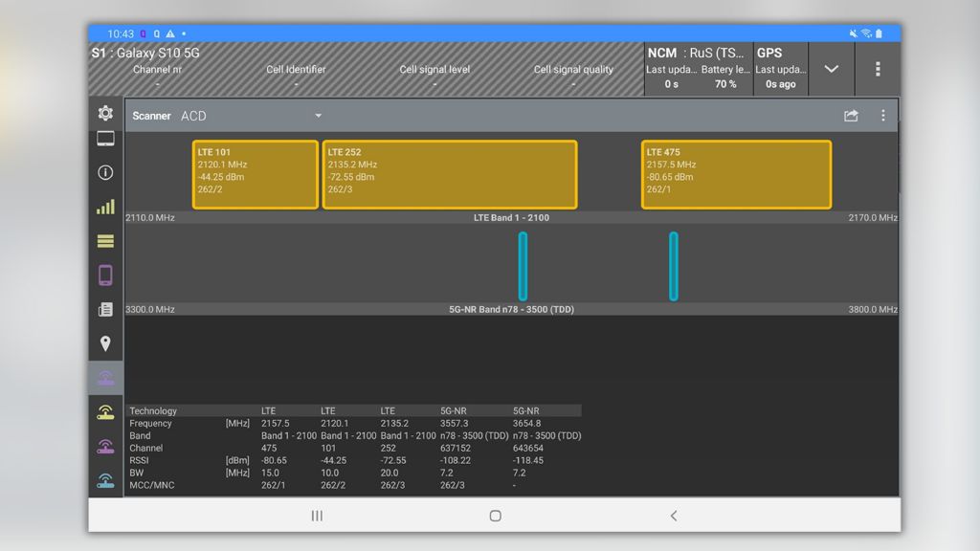Tap the export/share icon in the scanner bar

click(x=851, y=115)
